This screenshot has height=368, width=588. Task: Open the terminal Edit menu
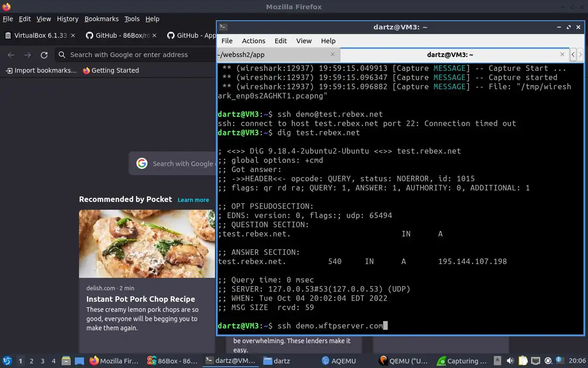tap(281, 41)
